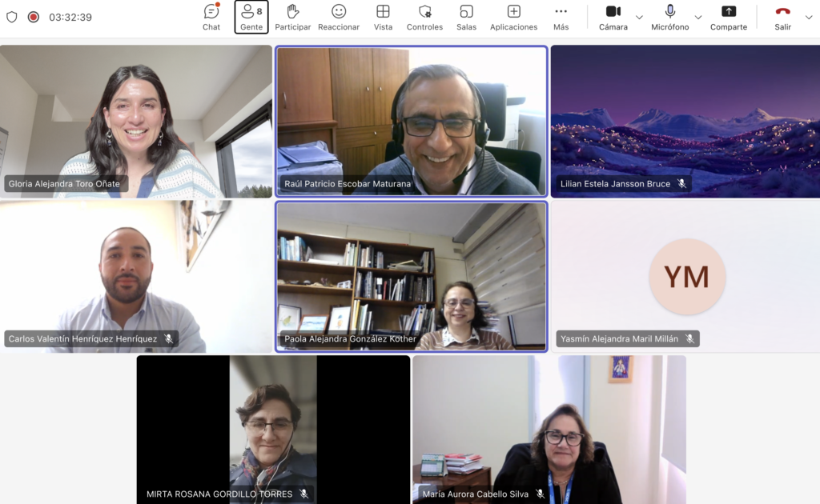This screenshot has height=504, width=820.
Task: Click muted mic icon beside MIRTA ROSANA
Action: point(303,494)
